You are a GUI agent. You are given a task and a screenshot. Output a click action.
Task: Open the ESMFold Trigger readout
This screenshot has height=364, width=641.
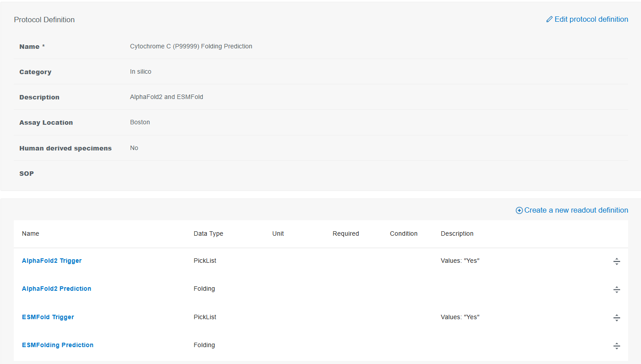(48, 317)
